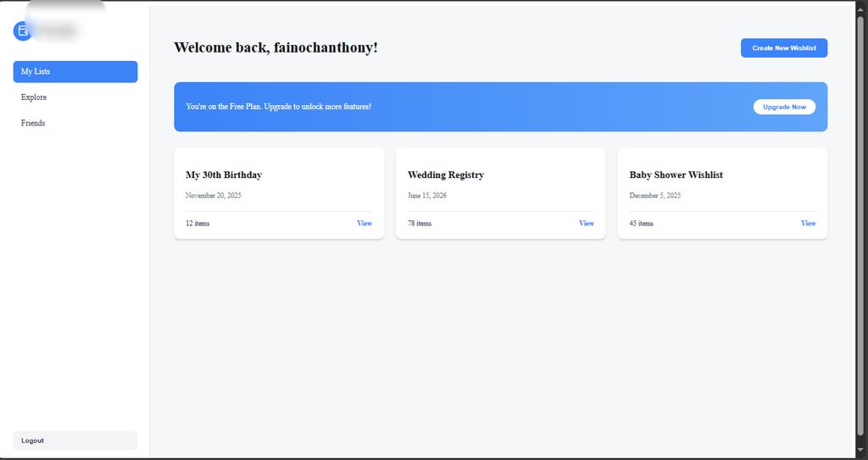This screenshot has height=460, width=868.
Task: Select the Baby Shower Wishlist card title
Action: tap(676, 175)
